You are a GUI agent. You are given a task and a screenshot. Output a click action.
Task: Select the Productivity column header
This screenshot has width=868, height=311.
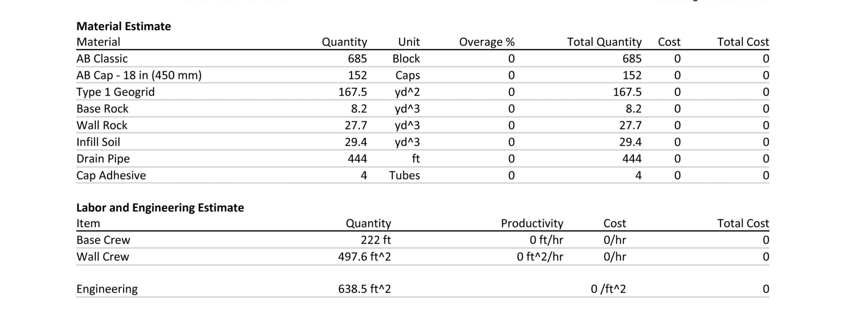[x=532, y=223]
